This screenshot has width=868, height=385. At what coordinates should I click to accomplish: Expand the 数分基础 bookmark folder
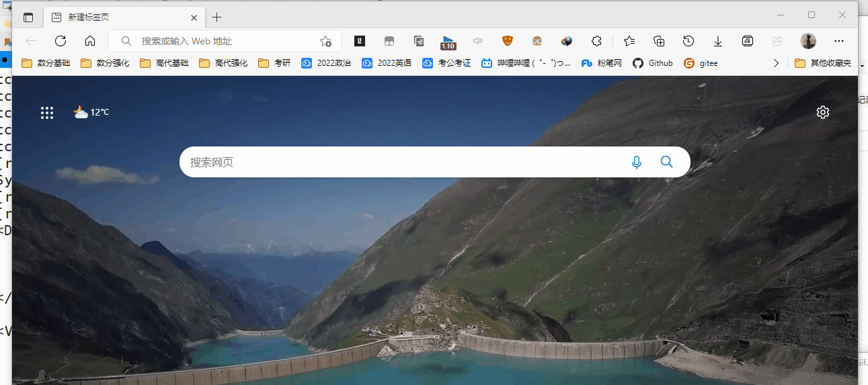[x=46, y=63]
